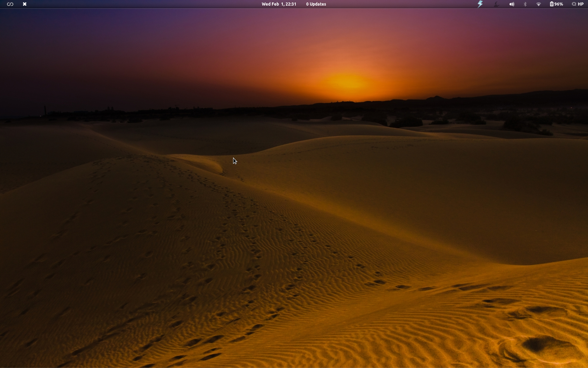Screen dimensions: 588x368
Task: Open the volume speaker indicator
Action: tap(512, 4)
